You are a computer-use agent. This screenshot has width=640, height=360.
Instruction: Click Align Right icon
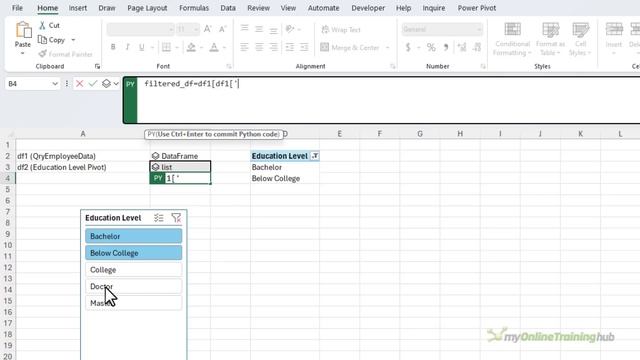point(273,47)
